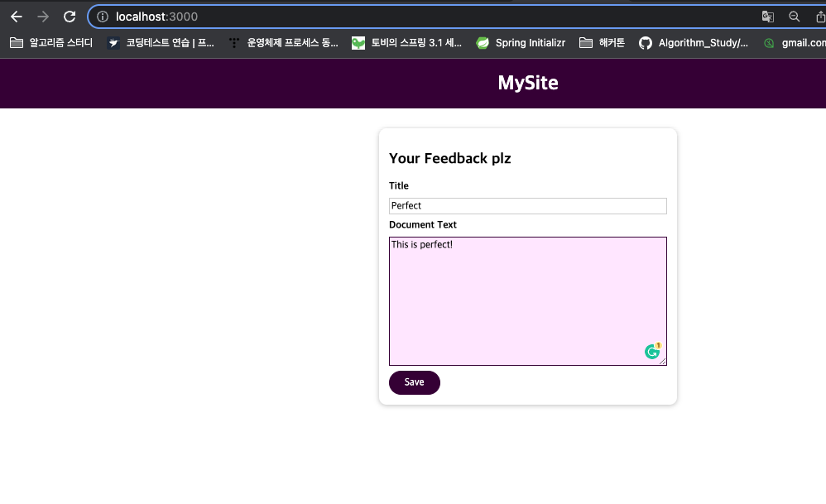Reload the page with the refresh icon
The width and height of the screenshot is (826, 504).
[x=70, y=17]
